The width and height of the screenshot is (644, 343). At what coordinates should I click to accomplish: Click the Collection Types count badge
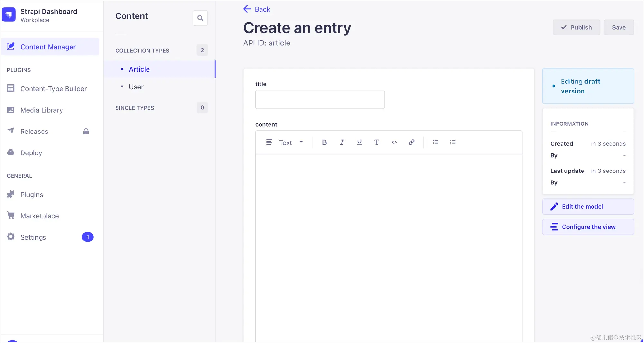tap(202, 50)
